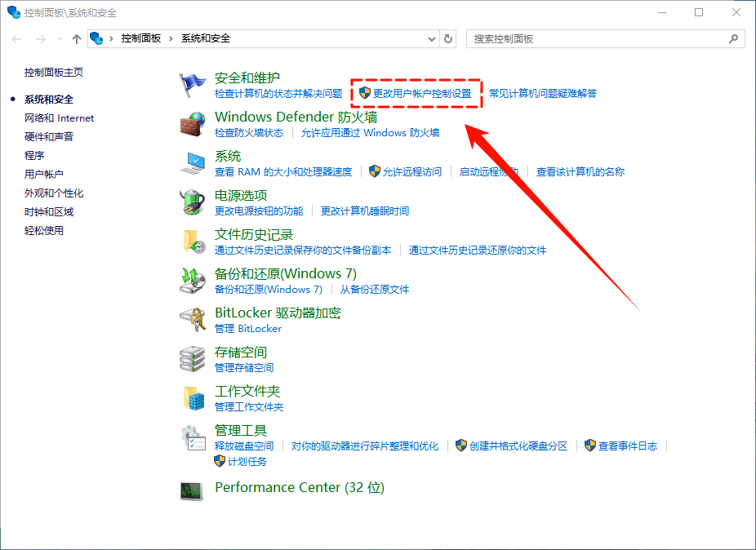Click 控制面板 in the breadcrumb path
756x550 pixels.
(x=140, y=38)
